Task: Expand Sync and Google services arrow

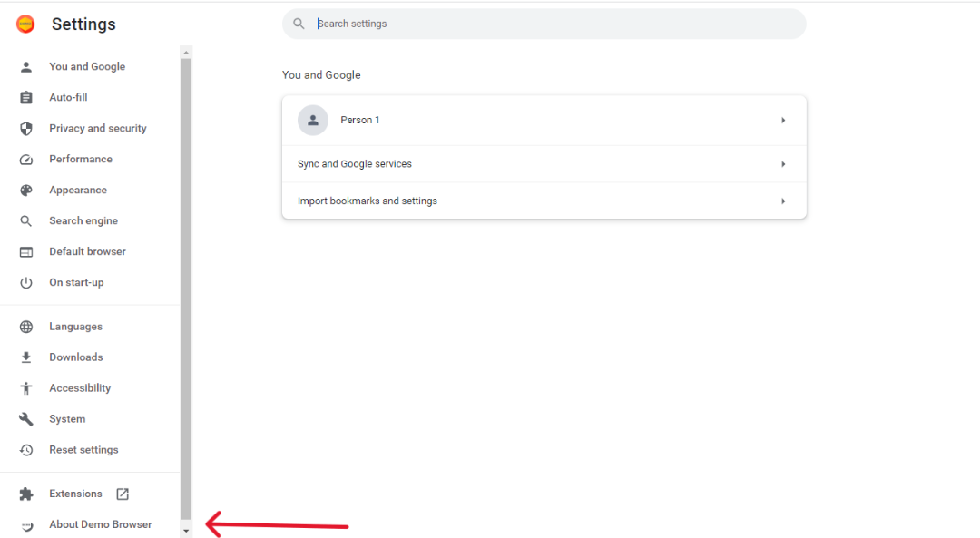Action: pos(783,164)
